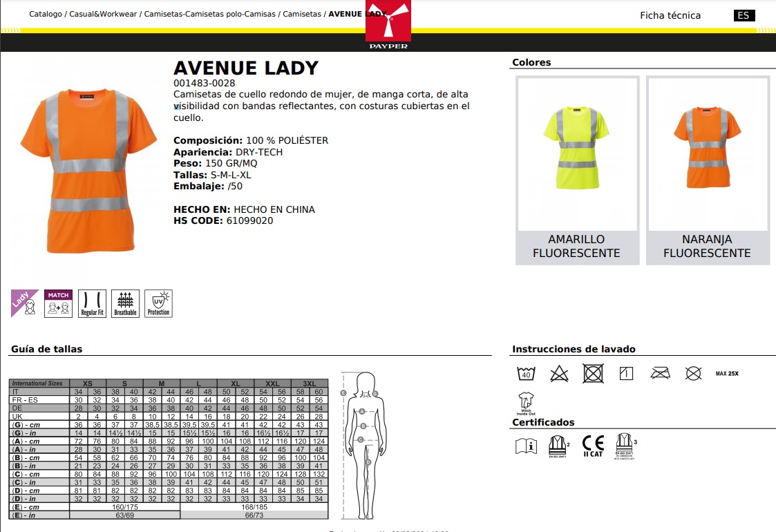Select the Naranja Fluorescente color thumbnail
776x532 pixels.
[707, 153]
